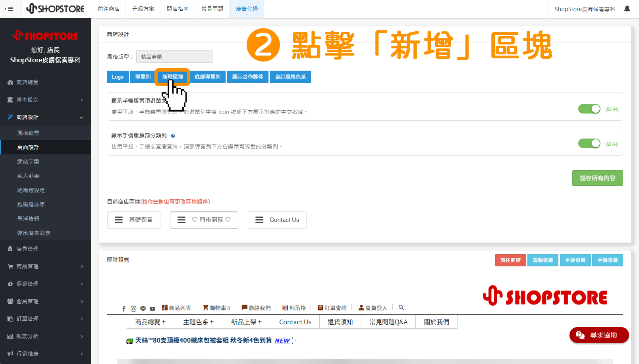Image resolution: width=639 pixels, height=364 pixels.
Task: Select 跑馬燈排序 in sidebar submenu
Action: [45, 204]
